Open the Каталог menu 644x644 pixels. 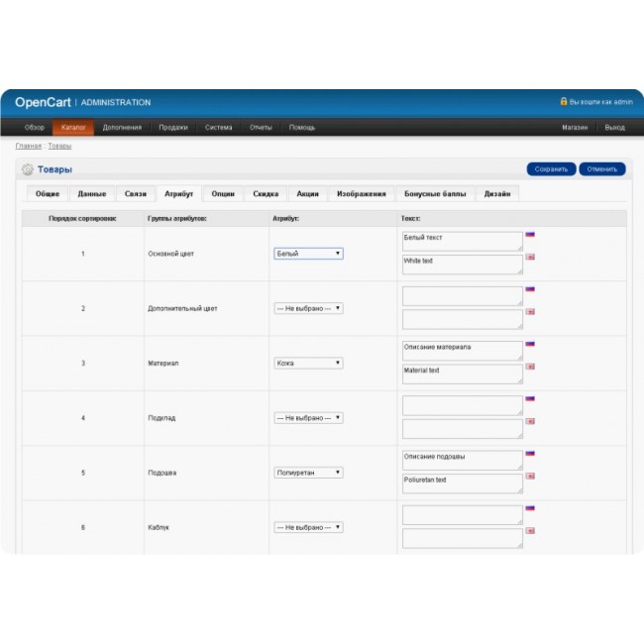73,128
